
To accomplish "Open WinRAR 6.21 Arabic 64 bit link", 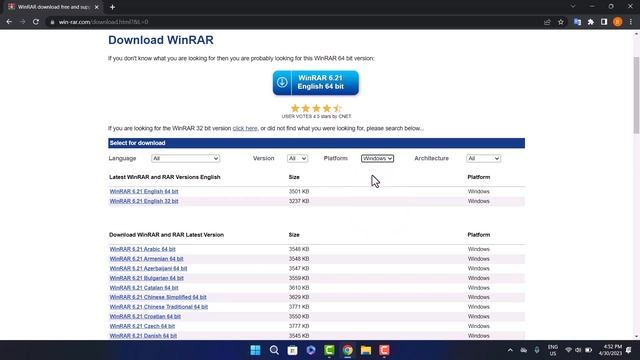I will point(142,249).
